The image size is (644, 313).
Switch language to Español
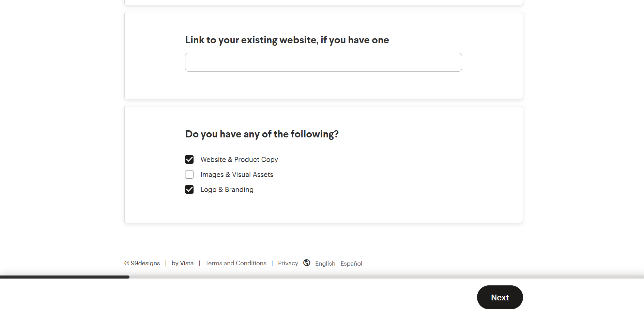click(351, 264)
